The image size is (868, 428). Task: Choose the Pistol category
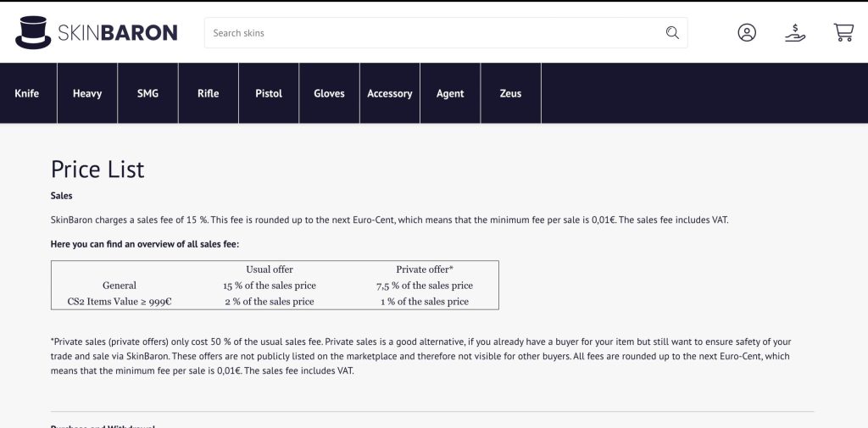(269, 93)
